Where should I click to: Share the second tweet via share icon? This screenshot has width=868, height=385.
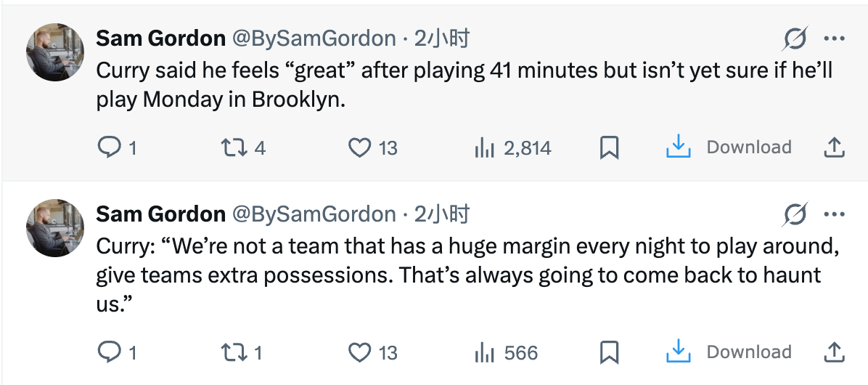pos(835,352)
